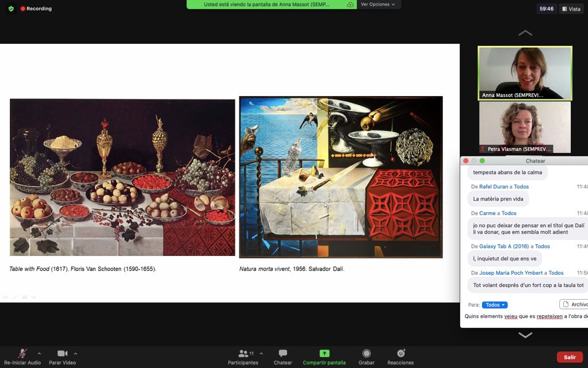This screenshot has height=368, width=588.
Task: Click the Chatear speech bubble icon
Action: [283, 354]
